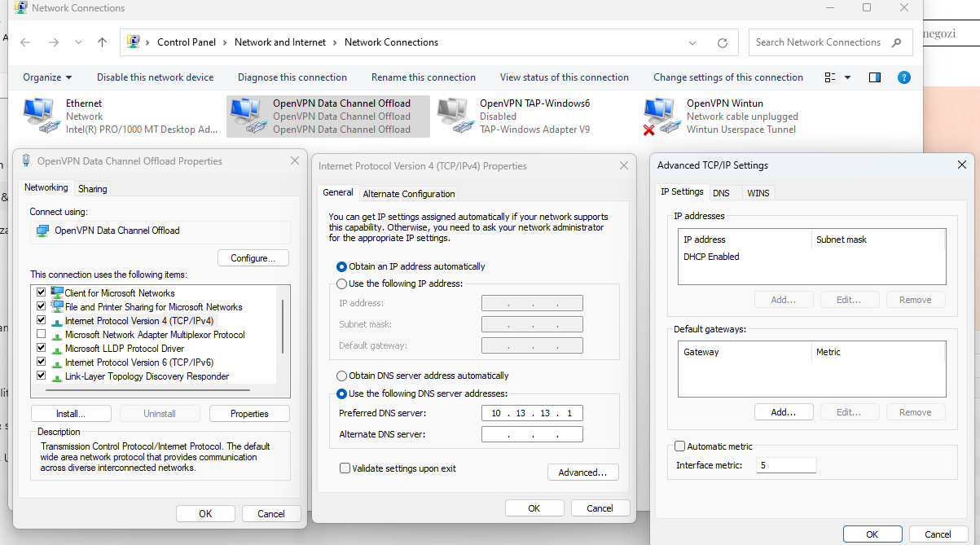Enable the Automatic metric checkbox
The height and width of the screenshot is (545, 980).
(679, 446)
